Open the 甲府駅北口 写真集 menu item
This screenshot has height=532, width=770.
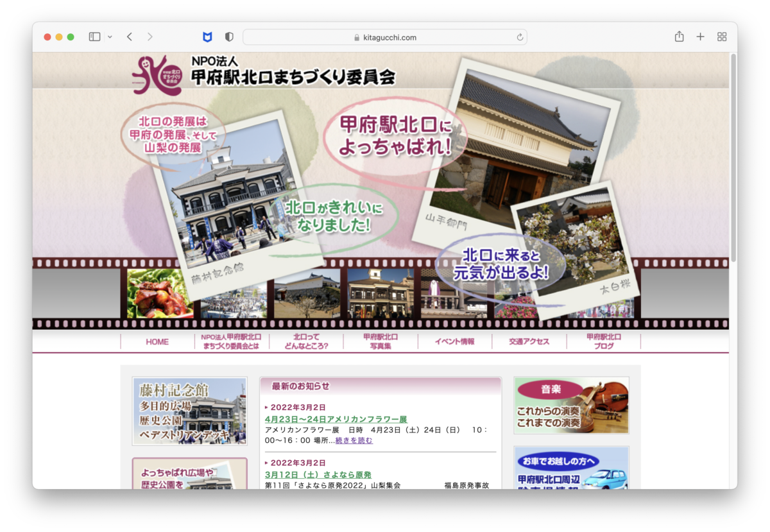coord(381,342)
